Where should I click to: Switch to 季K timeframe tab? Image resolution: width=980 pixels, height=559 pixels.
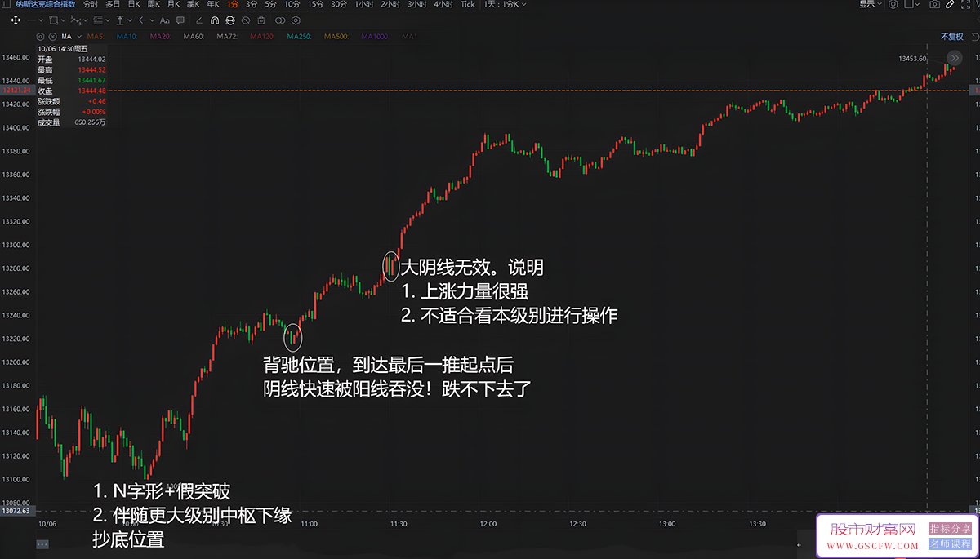pos(194,4)
